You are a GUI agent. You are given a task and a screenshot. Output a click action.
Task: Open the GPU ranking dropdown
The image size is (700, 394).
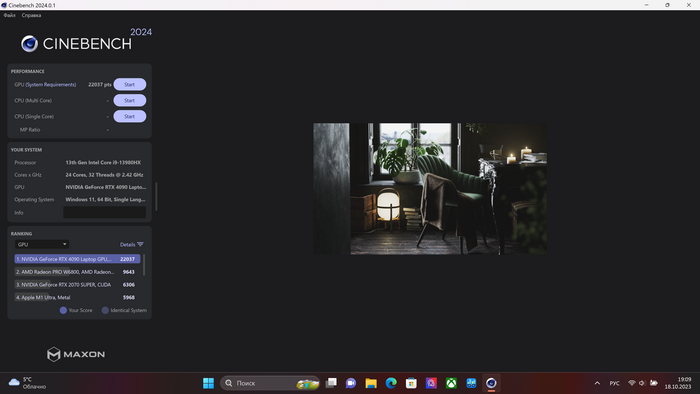pyautogui.click(x=42, y=244)
